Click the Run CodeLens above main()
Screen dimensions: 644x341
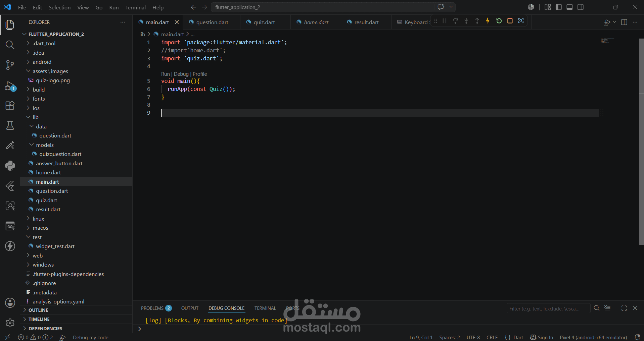[166, 74]
